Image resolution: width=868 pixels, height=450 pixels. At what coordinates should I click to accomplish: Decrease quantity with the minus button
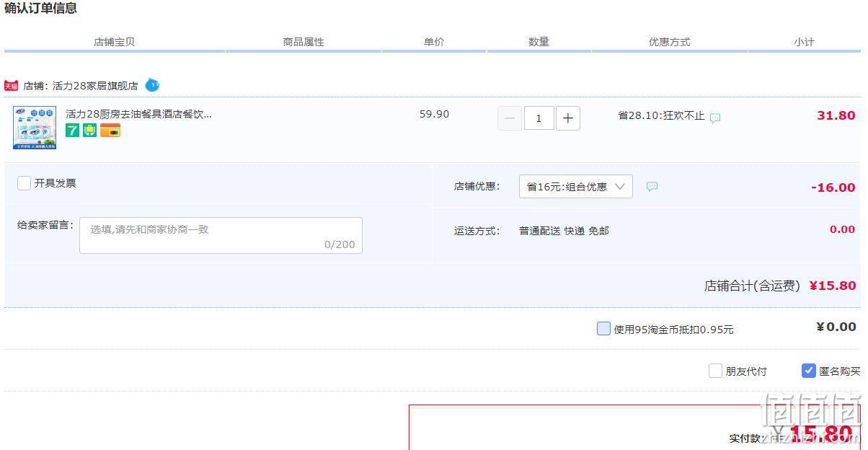pos(510,118)
